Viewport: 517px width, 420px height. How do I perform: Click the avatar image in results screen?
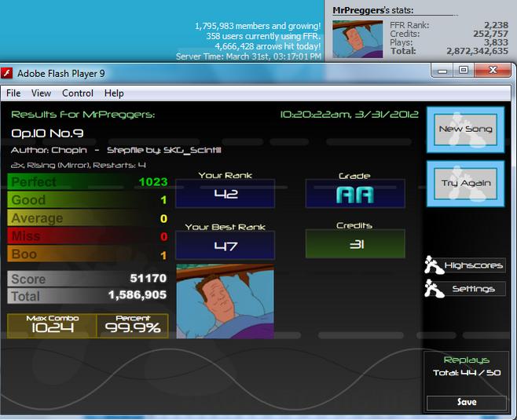225,301
